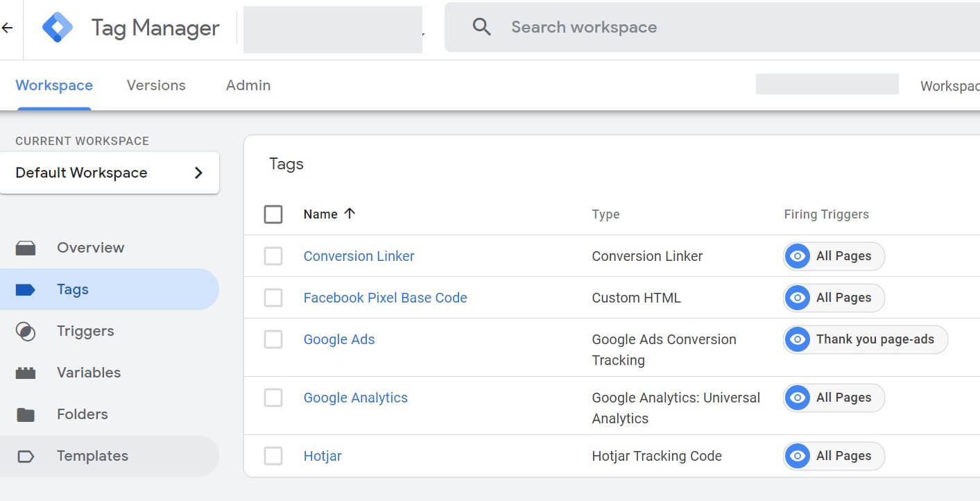Select Tags in the sidebar
This screenshot has height=501, width=980.
(x=110, y=289)
